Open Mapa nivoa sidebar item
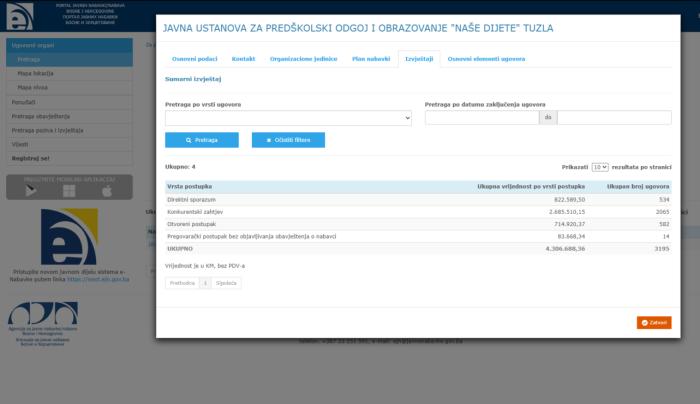The image size is (700, 404). click(69, 87)
